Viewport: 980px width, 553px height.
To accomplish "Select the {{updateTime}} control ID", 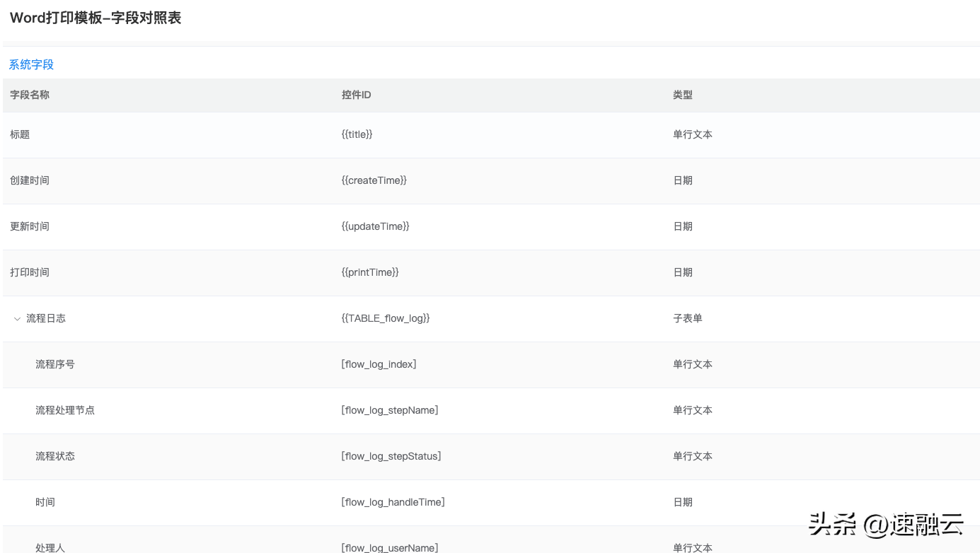I will [376, 226].
